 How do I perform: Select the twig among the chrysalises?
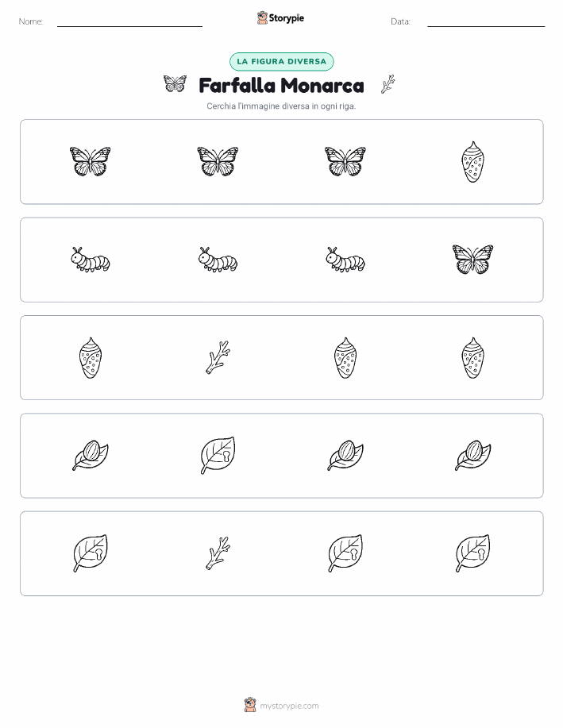tap(218, 357)
